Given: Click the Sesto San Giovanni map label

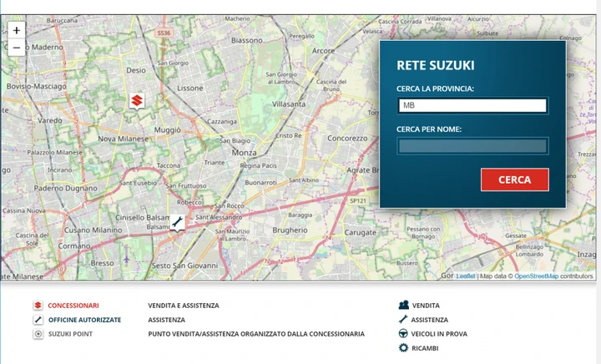Looking at the screenshot, I should click(184, 265).
